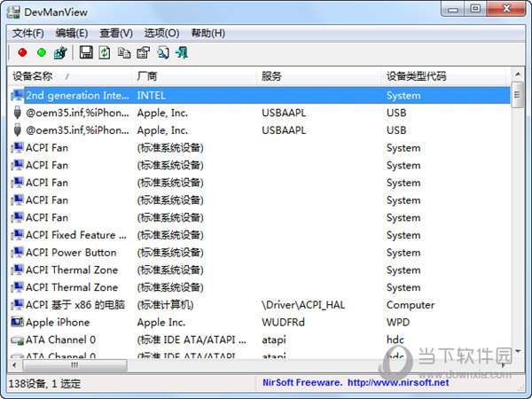Image resolution: width=532 pixels, height=399 pixels.
Task: Select the 2nd generation Inte... row
Action: pos(260,96)
